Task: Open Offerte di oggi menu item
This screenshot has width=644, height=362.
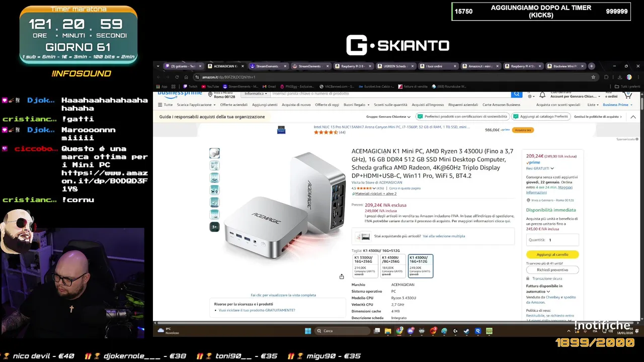Action: (x=327, y=105)
